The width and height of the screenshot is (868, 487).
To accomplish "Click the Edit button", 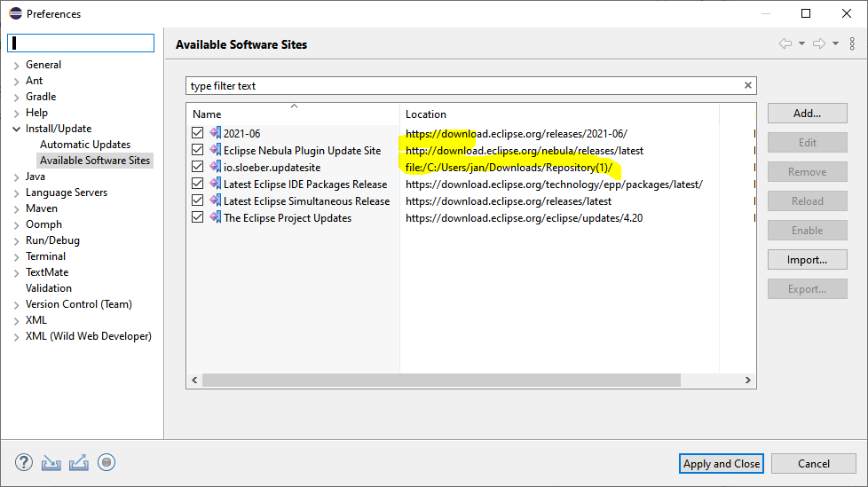I will [x=807, y=143].
